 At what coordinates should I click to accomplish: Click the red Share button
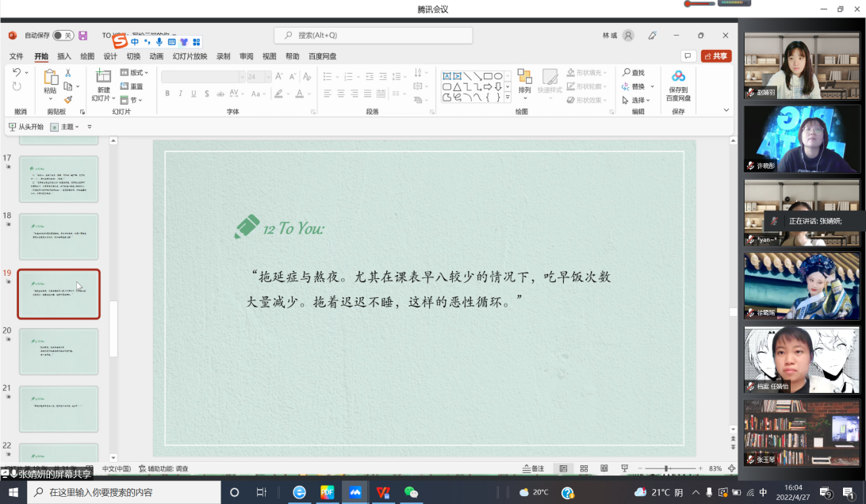pyautogui.click(x=716, y=56)
